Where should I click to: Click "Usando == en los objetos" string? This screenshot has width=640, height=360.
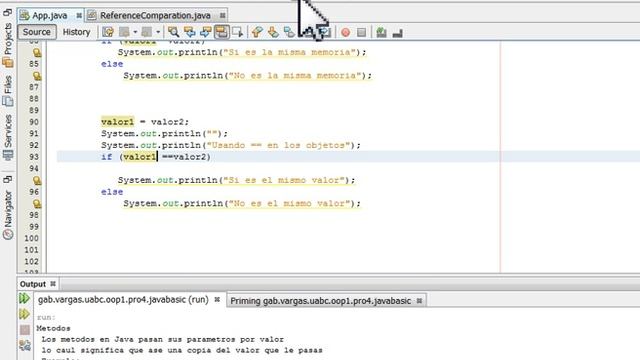[x=278, y=145]
